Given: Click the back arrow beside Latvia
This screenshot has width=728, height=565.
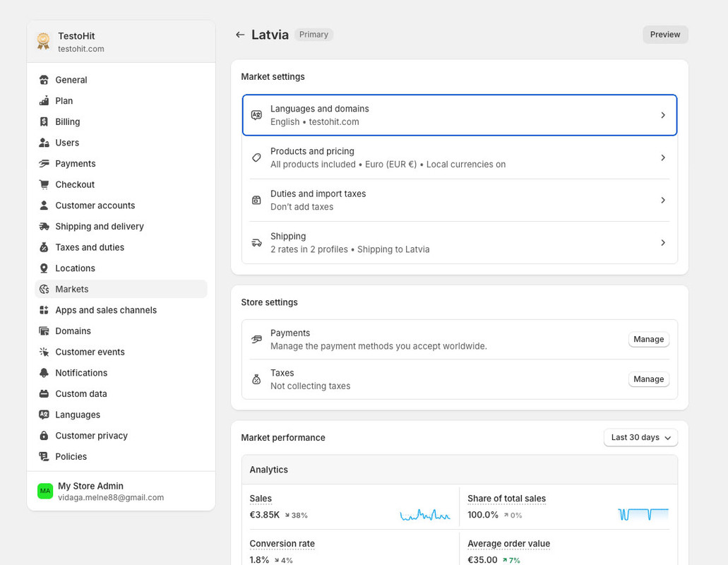Looking at the screenshot, I should [x=240, y=35].
